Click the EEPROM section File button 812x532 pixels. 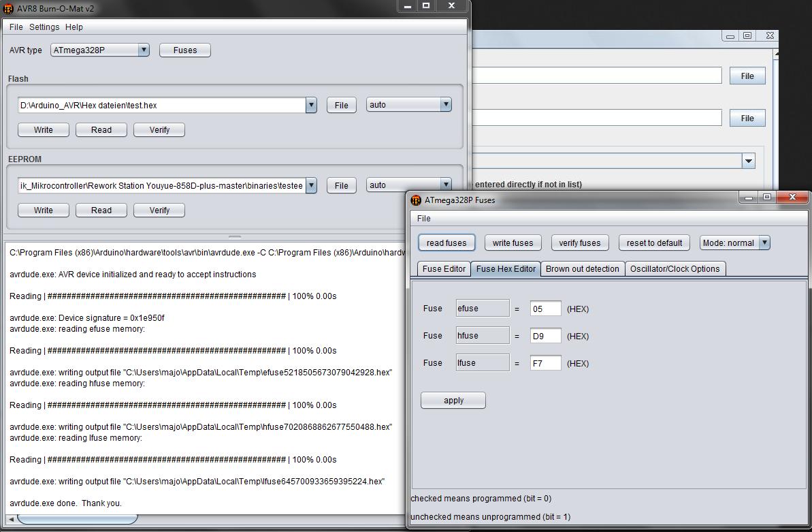click(341, 186)
